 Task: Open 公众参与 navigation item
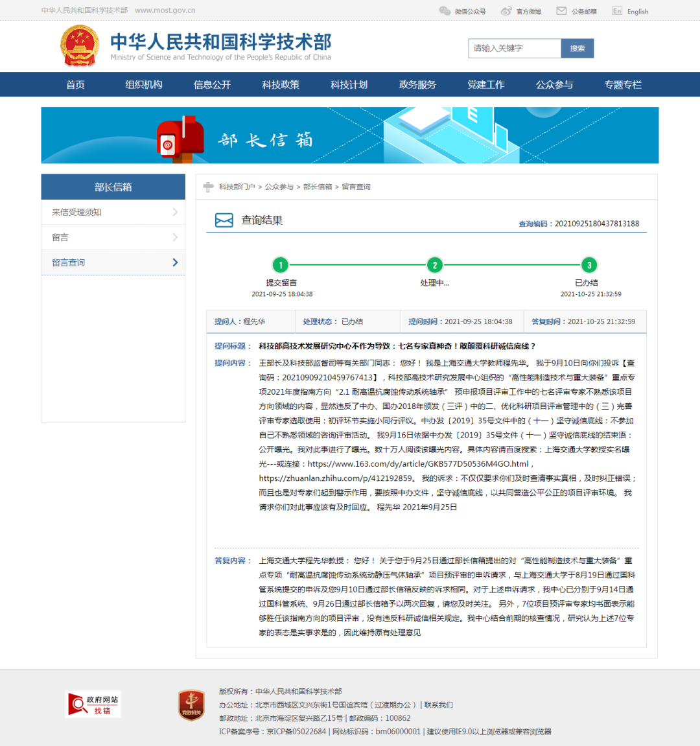tap(555, 85)
